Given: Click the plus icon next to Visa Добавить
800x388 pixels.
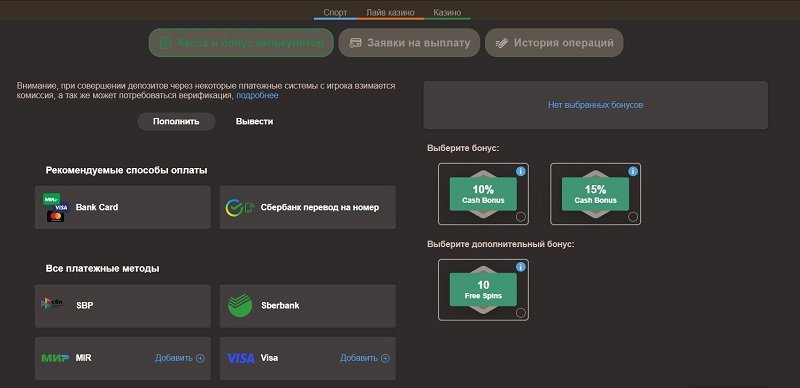Looking at the screenshot, I should pyautogui.click(x=385, y=358).
